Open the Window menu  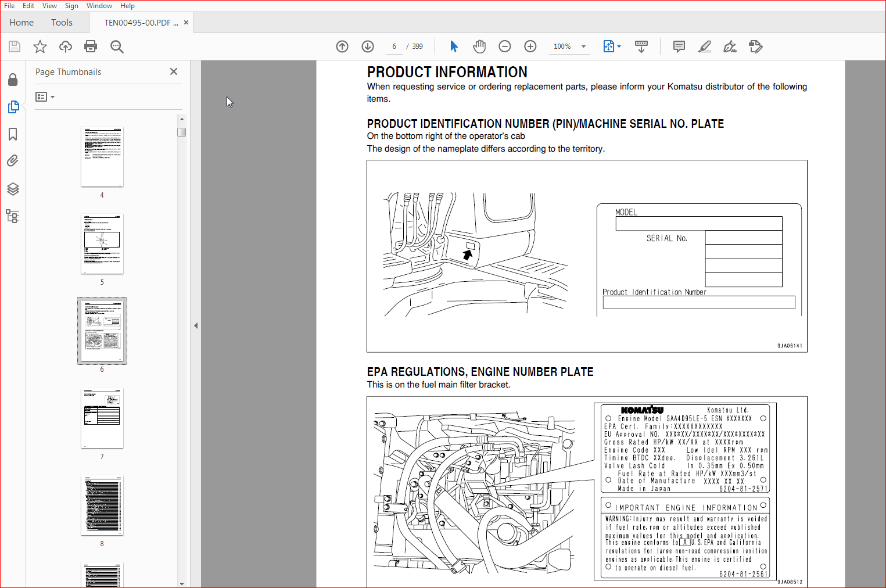pyautogui.click(x=99, y=6)
